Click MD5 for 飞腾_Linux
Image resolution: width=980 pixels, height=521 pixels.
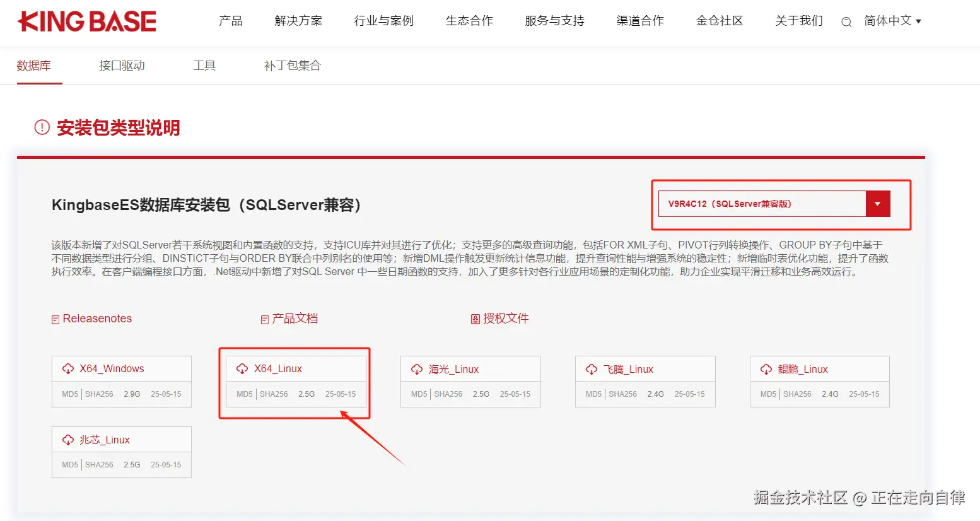click(594, 394)
